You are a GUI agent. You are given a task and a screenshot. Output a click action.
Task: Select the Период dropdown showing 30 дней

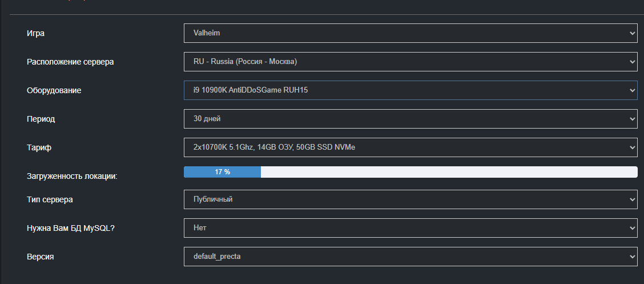coord(410,119)
